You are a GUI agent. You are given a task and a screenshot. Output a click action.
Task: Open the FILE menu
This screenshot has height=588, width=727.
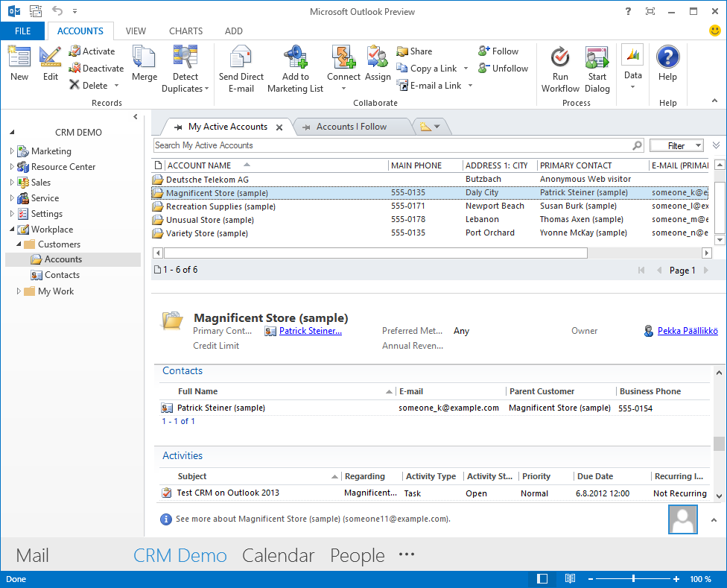(22, 31)
